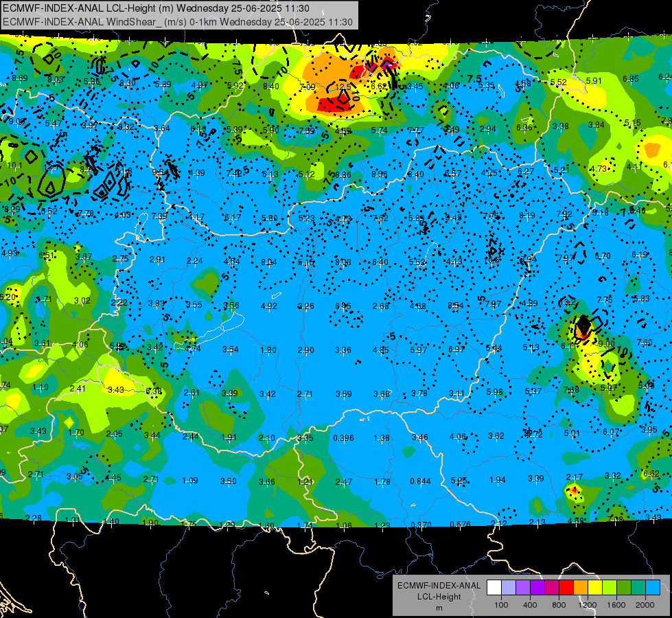This screenshot has width=672, height=618.
Task: Click the legend tick label 1200
Action: (x=587, y=605)
